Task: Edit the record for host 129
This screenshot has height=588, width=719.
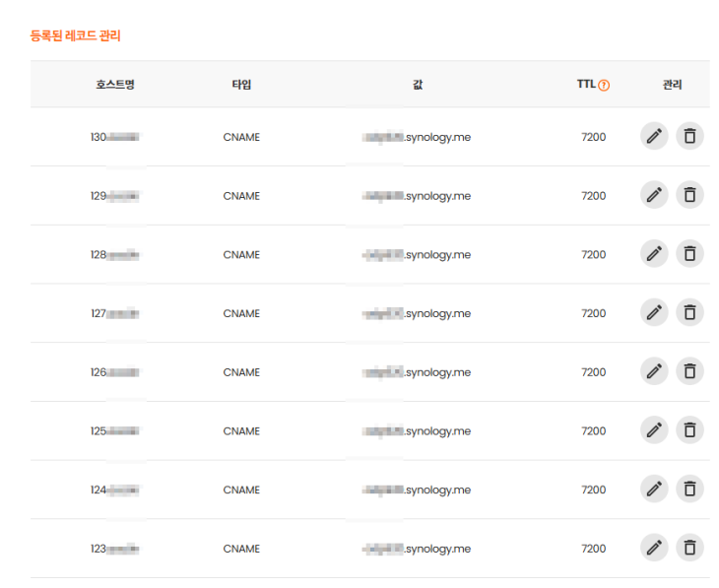Action: coord(654,195)
